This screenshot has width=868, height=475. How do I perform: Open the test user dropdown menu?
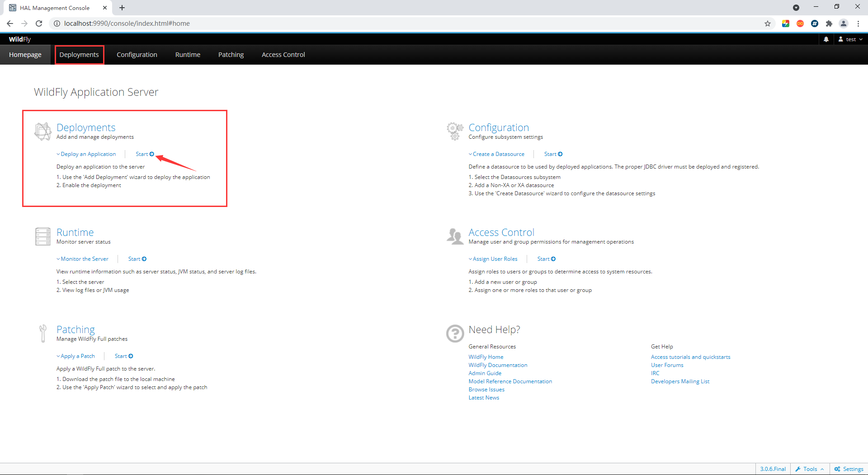pyautogui.click(x=851, y=39)
